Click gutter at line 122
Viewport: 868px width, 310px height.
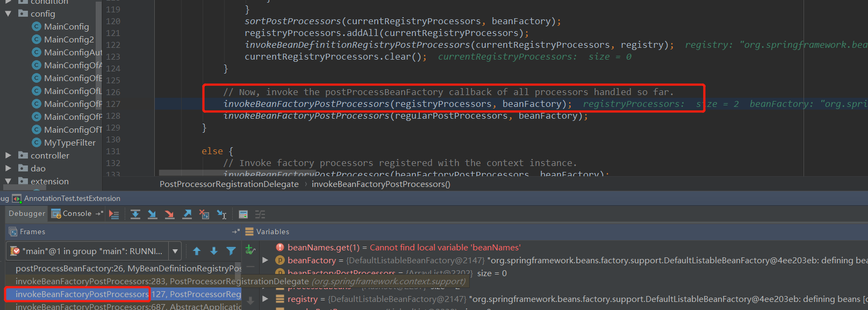[113, 45]
